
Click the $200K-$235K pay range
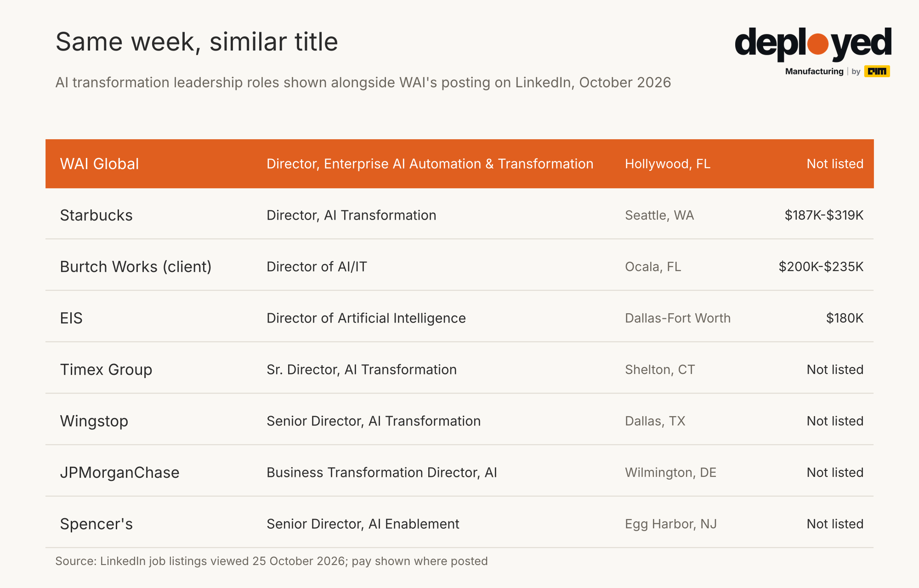click(821, 267)
